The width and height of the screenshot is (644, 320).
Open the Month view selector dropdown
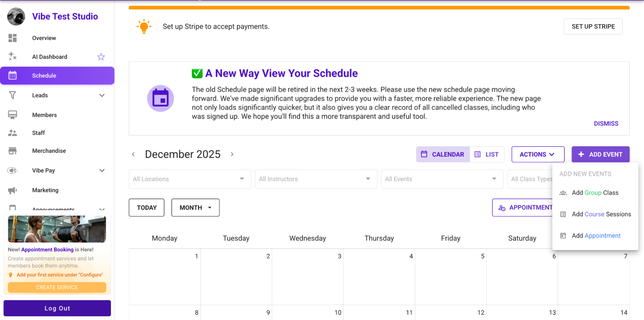point(195,208)
